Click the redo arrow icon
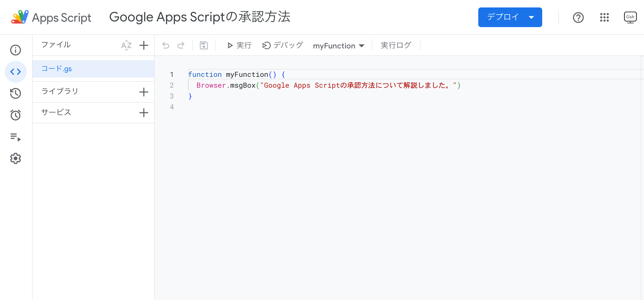Screen dimensions: 644x300 pyautogui.click(x=181, y=45)
